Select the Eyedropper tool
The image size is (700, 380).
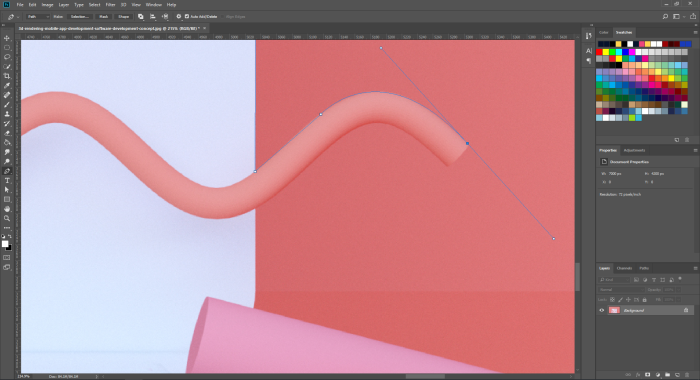click(7, 86)
